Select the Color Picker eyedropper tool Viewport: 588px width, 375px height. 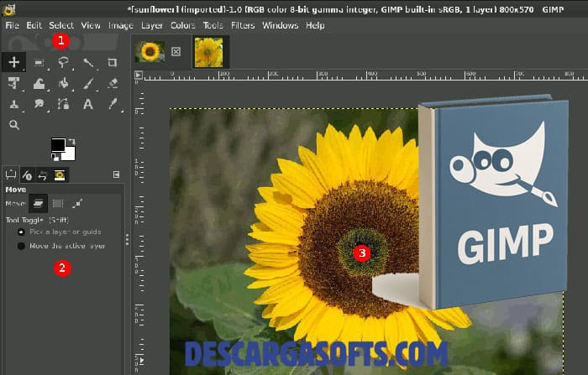click(x=113, y=104)
